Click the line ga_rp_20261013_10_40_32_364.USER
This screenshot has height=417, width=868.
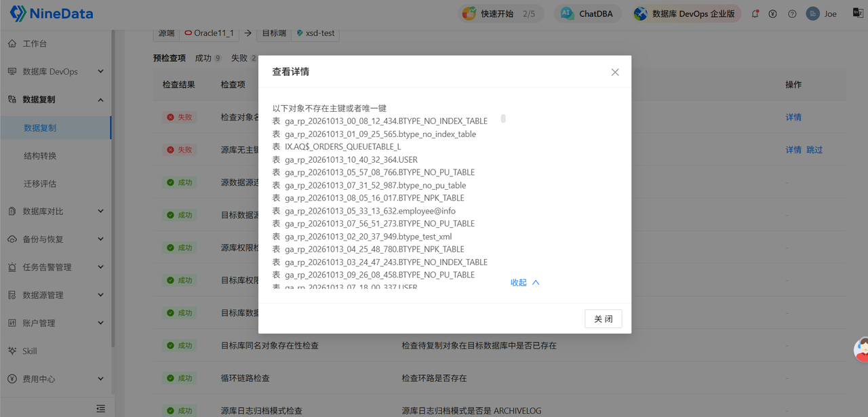pyautogui.click(x=351, y=159)
